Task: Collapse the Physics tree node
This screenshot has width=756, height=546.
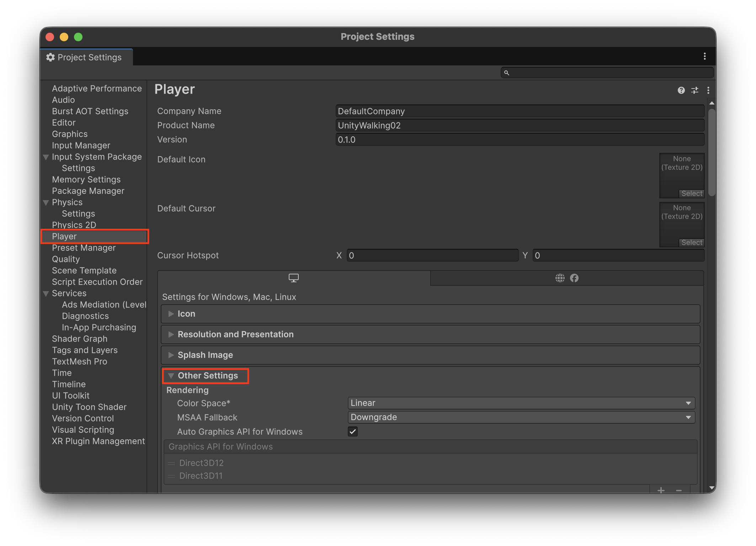Action: point(46,203)
